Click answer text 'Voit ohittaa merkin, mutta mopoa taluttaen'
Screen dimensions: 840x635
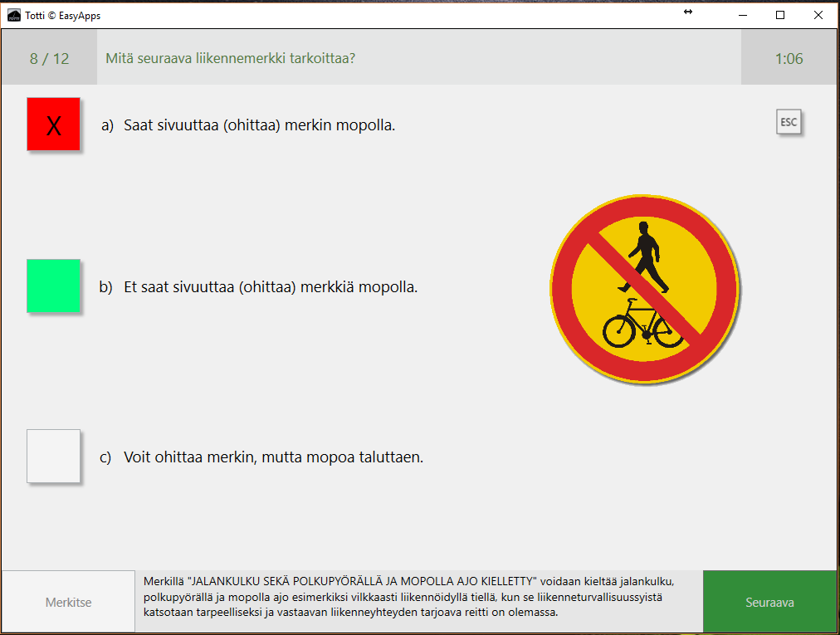273,457
